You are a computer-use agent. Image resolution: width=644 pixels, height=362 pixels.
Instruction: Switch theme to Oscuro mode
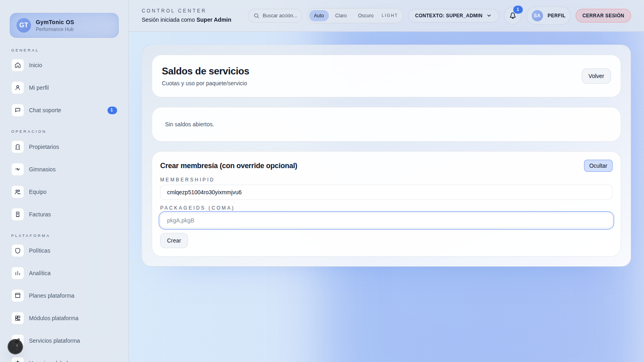coord(365,16)
